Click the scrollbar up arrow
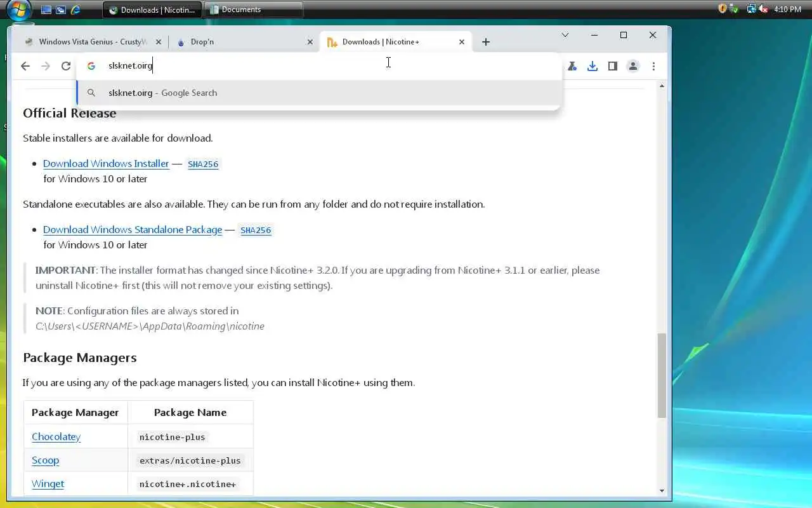Viewport: 812px width, 508px height. [x=662, y=86]
